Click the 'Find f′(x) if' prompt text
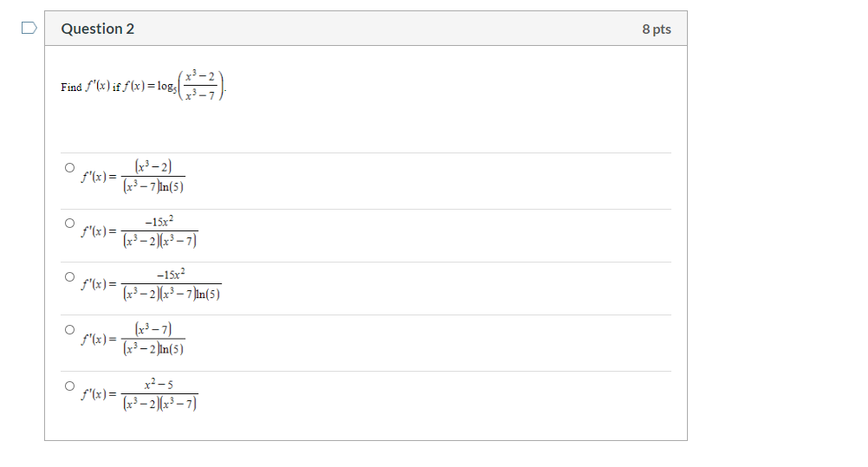 (91, 87)
